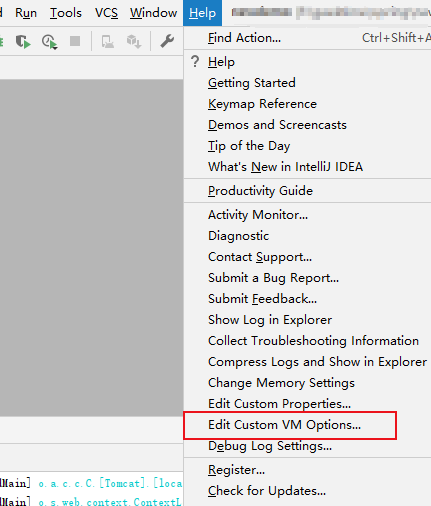
Task: Click the Tomcat log line text
Action: (x=110, y=483)
